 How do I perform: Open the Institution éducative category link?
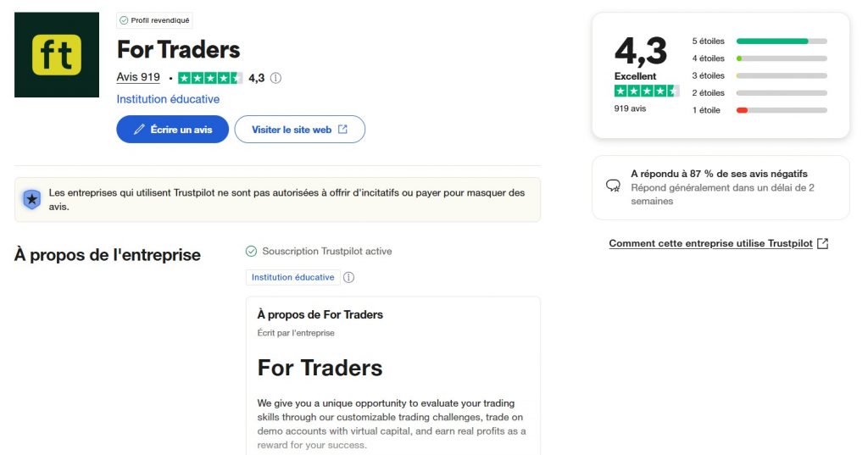[168, 99]
